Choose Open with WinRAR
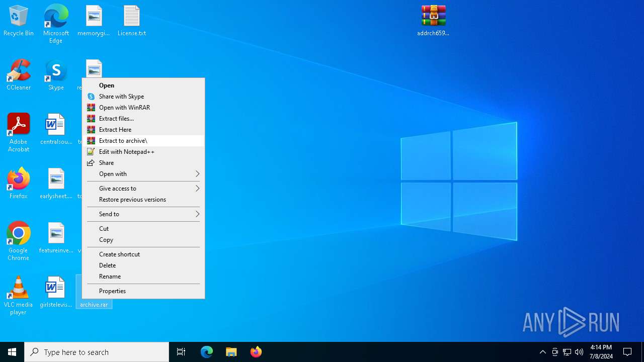This screenshot has width=644, height=362. (143, 108)
